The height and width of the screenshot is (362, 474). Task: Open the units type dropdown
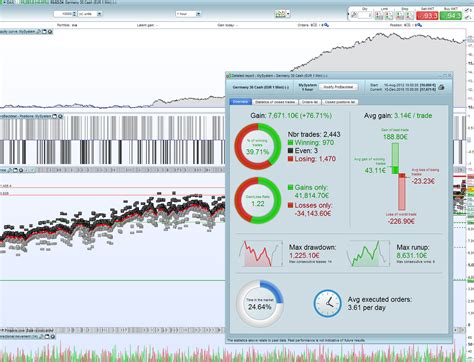pos(90,14)
